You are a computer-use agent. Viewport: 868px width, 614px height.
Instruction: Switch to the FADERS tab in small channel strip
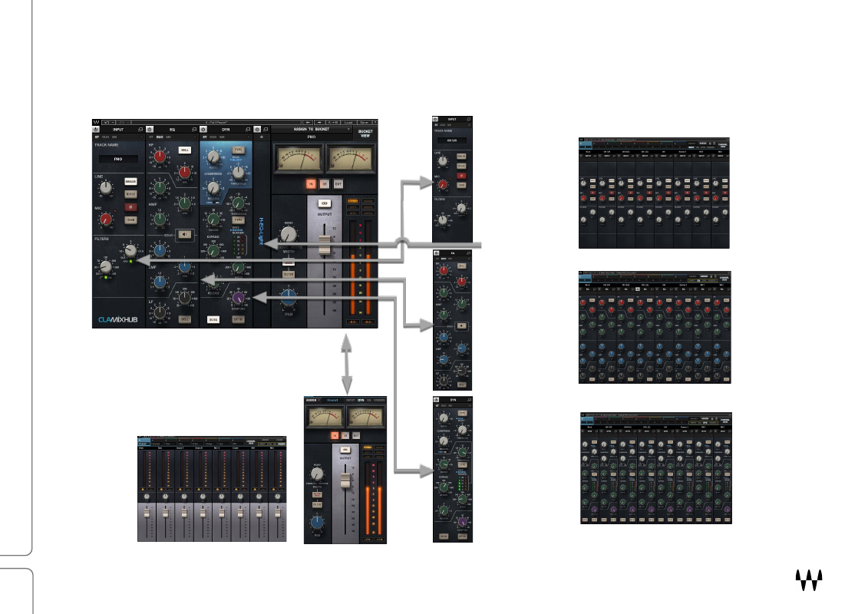[379, 400]
